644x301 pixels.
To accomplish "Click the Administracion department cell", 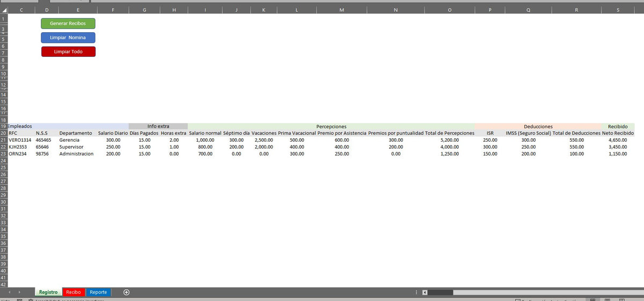I will point(78,154).
